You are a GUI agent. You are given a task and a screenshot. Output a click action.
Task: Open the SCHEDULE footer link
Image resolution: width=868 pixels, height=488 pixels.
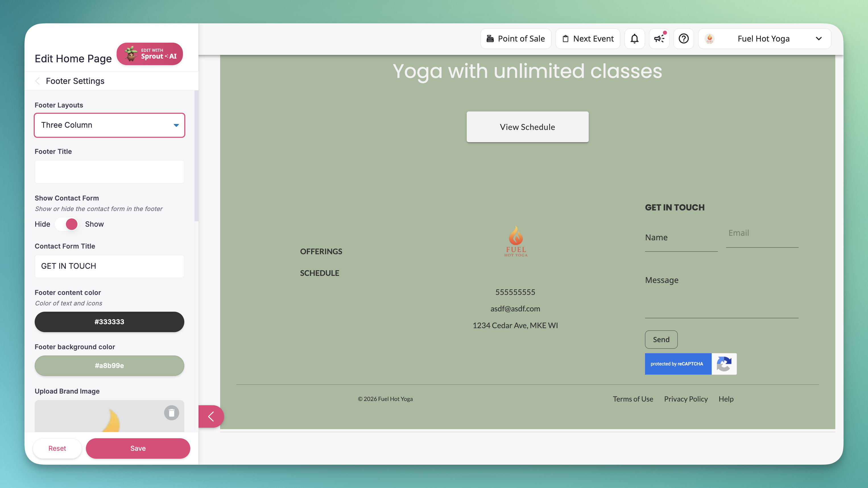(x=319, y=273)
